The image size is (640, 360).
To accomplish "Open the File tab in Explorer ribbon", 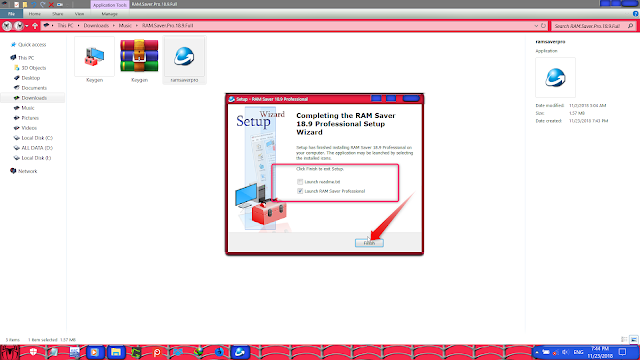I will [11, 14].
